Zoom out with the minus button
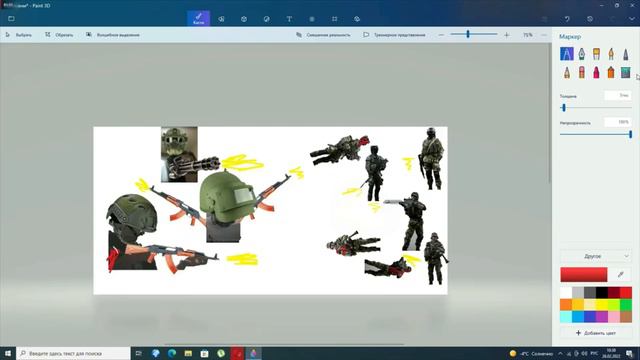This screenshot has width=640, height=360. 441,35
